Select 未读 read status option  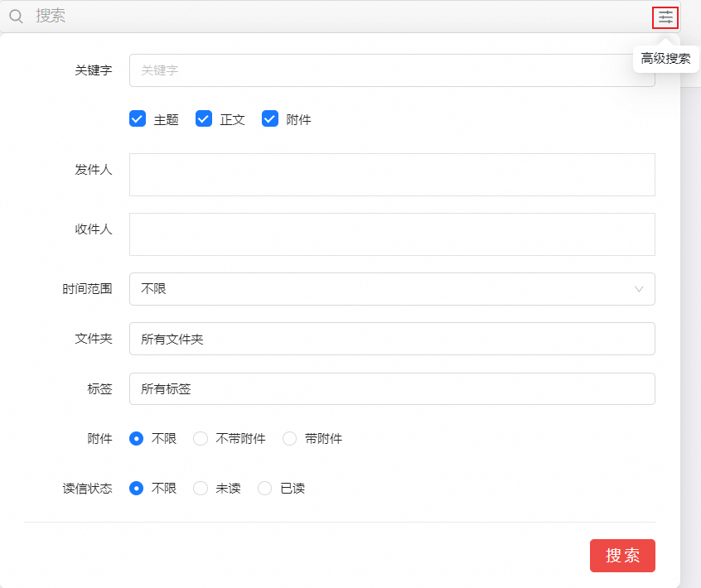click(x=200, y=489)
